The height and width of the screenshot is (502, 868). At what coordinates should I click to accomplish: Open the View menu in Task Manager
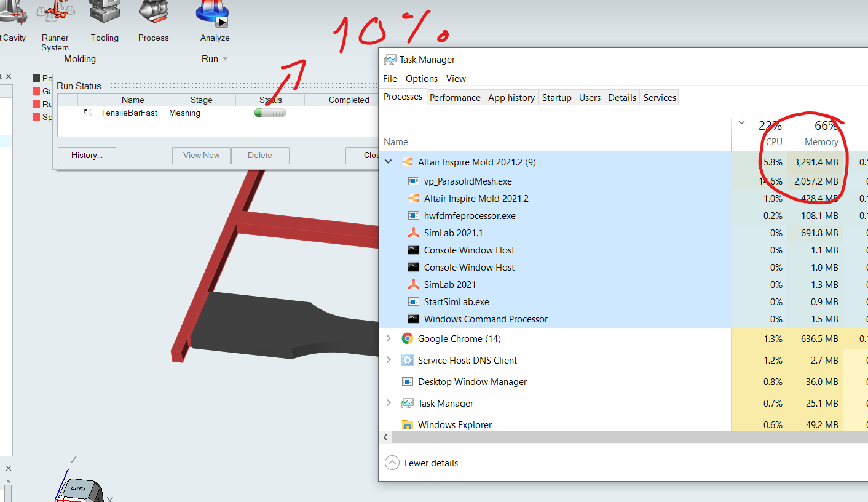(x=456, y=79)
